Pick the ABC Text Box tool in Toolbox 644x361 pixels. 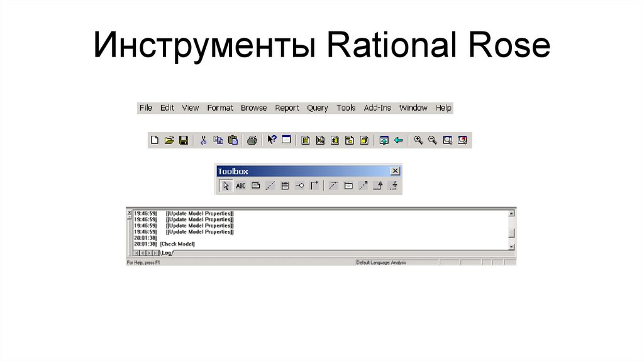click(241, 186)
